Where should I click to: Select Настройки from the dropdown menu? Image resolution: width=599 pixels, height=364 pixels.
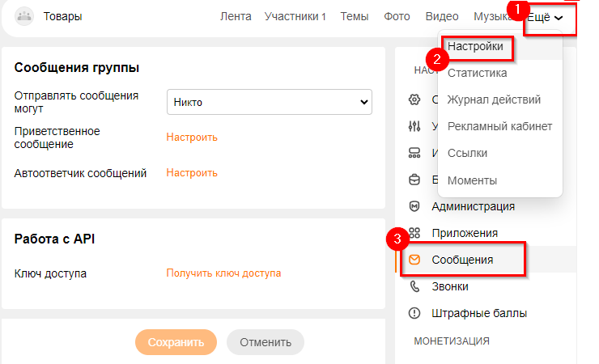481,47
